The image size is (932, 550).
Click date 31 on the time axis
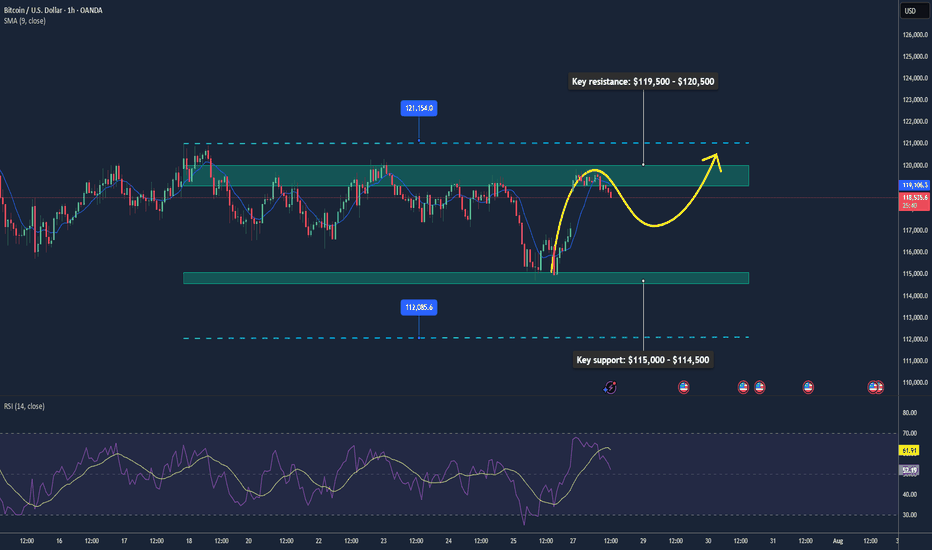pos(773,541)
